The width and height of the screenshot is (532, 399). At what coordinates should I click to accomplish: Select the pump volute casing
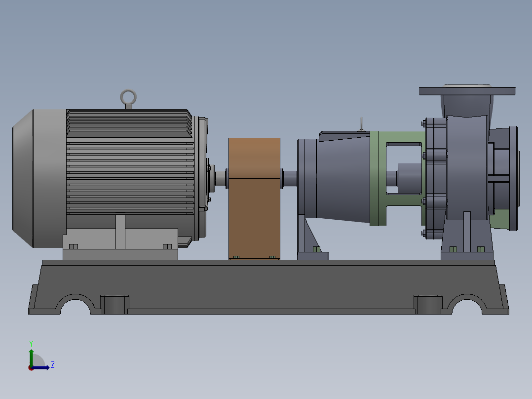(x=467, y=168)
